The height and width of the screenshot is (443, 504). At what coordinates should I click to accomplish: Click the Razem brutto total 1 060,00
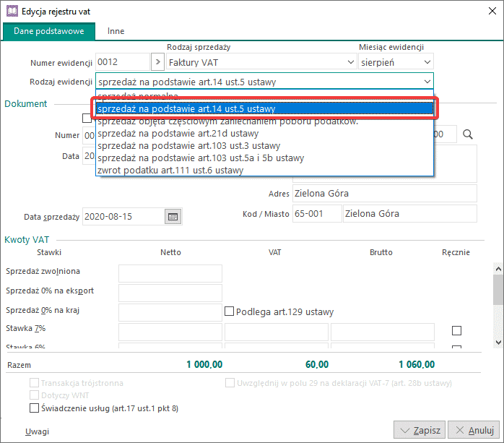[x=417, y=364]
